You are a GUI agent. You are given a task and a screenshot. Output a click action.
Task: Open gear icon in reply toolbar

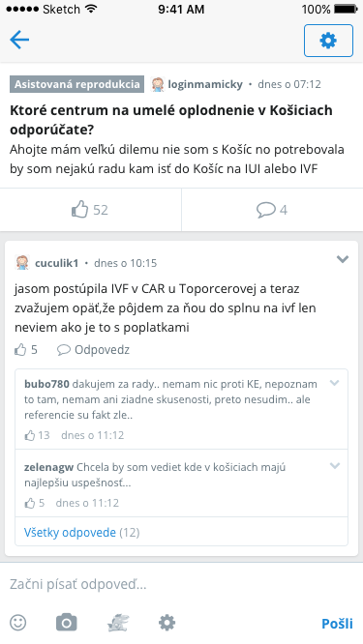tap(166, 623)
